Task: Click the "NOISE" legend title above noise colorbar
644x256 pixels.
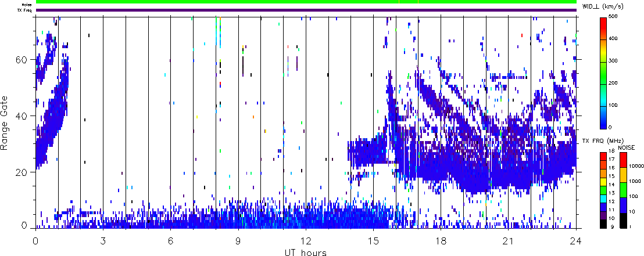Action: click(627, 147)
